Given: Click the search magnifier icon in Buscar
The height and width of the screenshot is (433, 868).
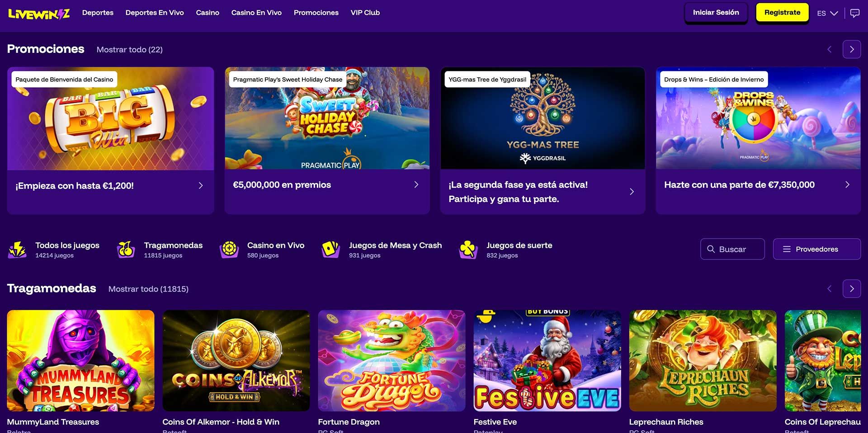Looking at the screenshot, I should click(x=711, y=249).
